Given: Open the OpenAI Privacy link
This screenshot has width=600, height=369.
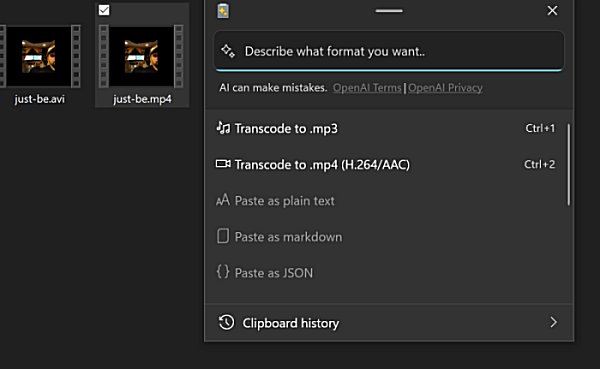Looking at the screenshot, I should 445,88.
